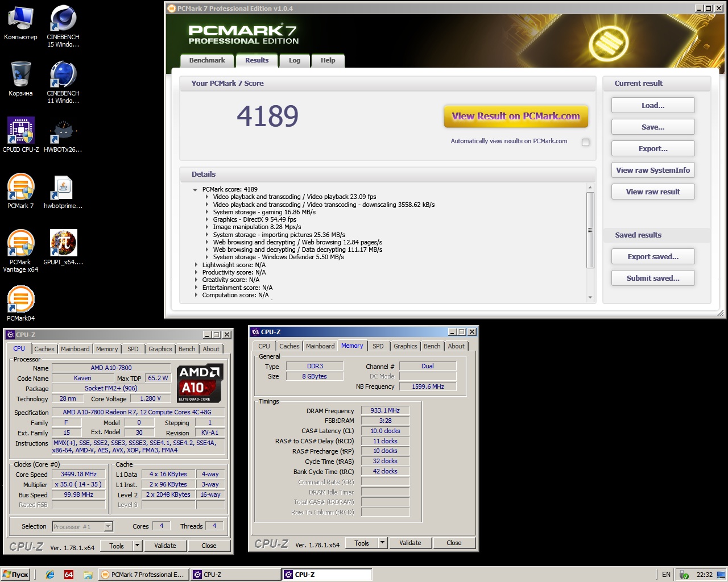Open CINEBENCH 11 desktop shortcut

pyautogui.click(x=63, y=82)
